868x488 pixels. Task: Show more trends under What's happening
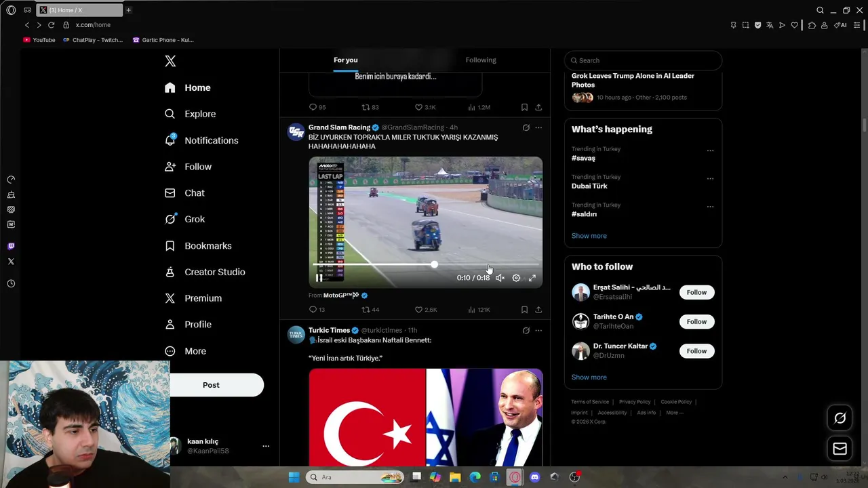589,236
